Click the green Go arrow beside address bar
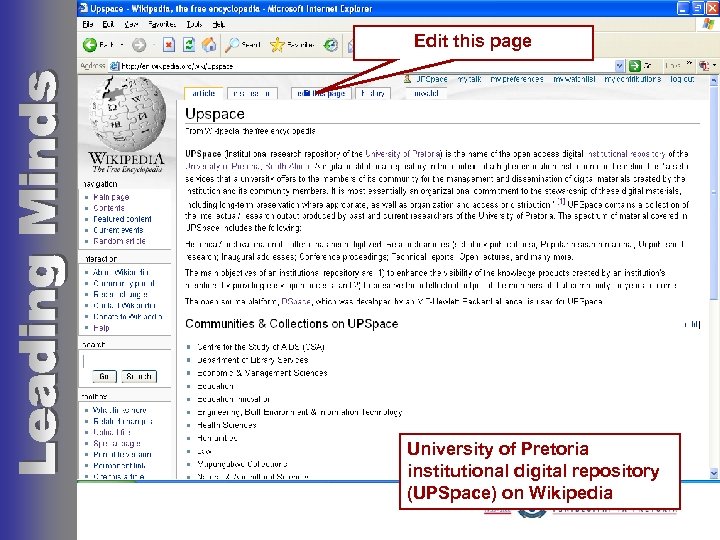Image resolution: width=720 pixels, height=540 pixels. click(635, 66)
